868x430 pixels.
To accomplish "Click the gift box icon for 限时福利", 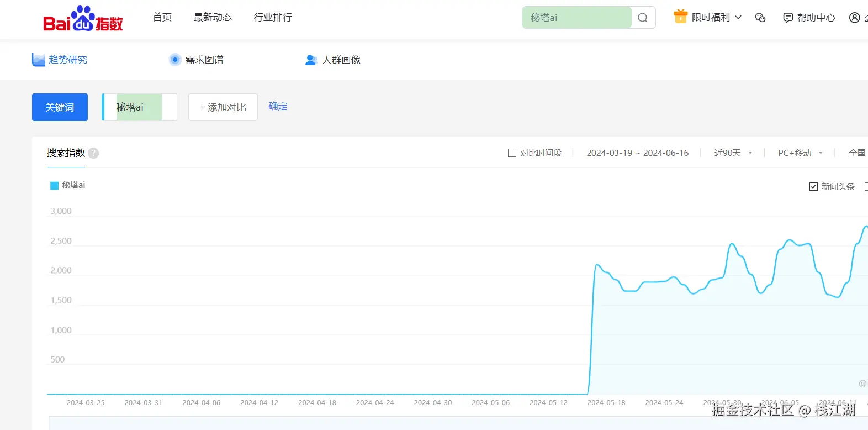I will pyautogui.click(x=680, y=17).
